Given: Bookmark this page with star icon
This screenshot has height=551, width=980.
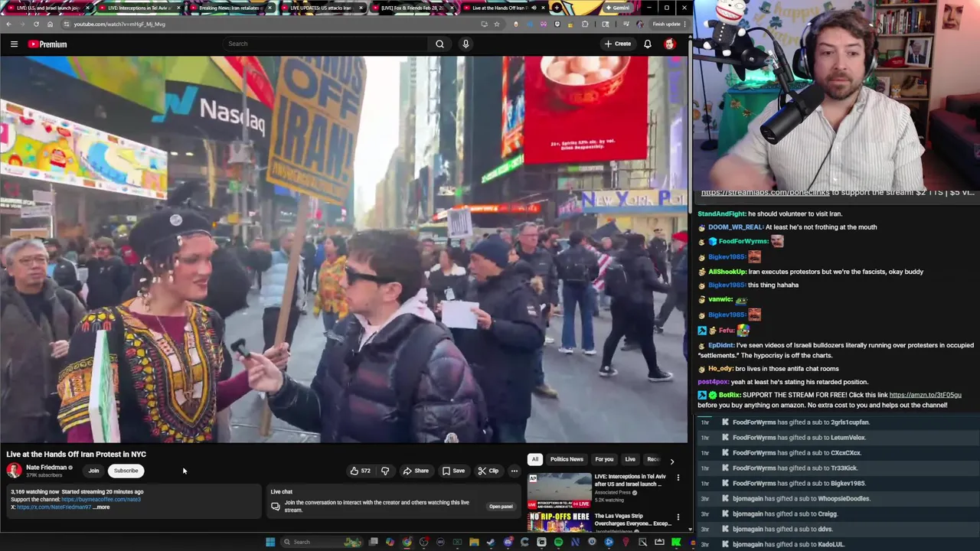Looking at the screenshot, I should (496, 24).
